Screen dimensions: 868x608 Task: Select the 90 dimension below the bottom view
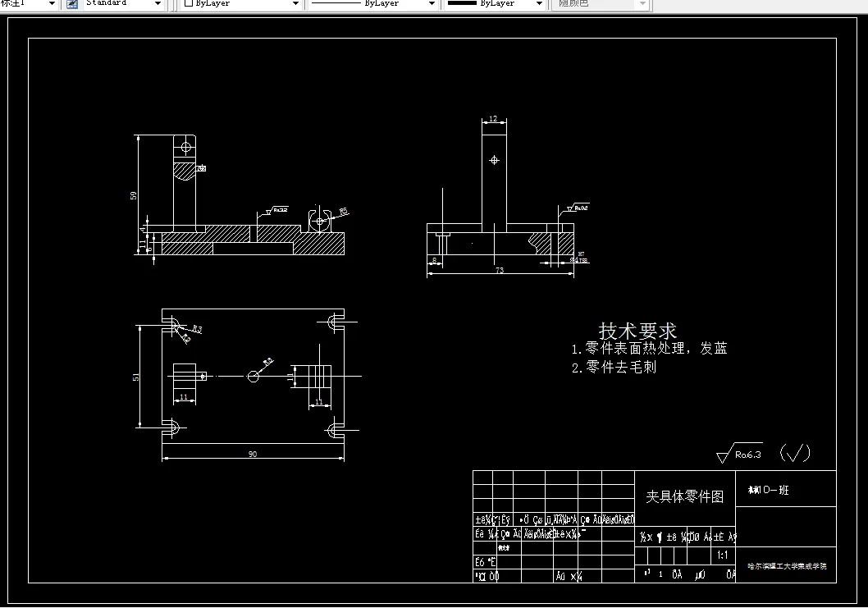(x=253, y=454)
